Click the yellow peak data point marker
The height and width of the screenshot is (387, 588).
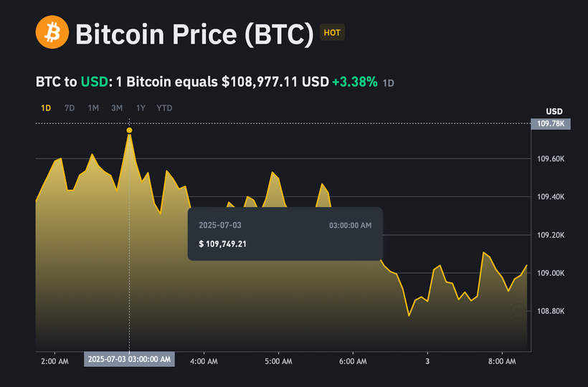pos(129,130)
